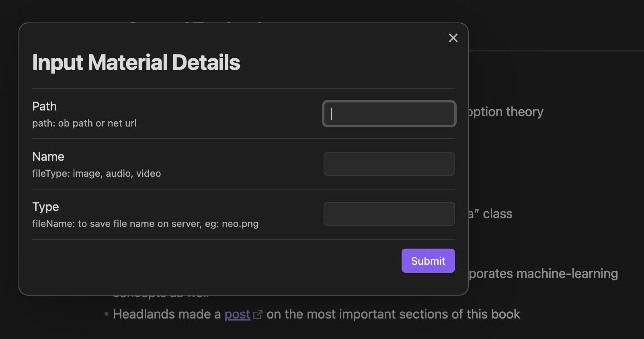Select the Type input field
The width and height of the screenshot is (644, 339).
point(389,214)
